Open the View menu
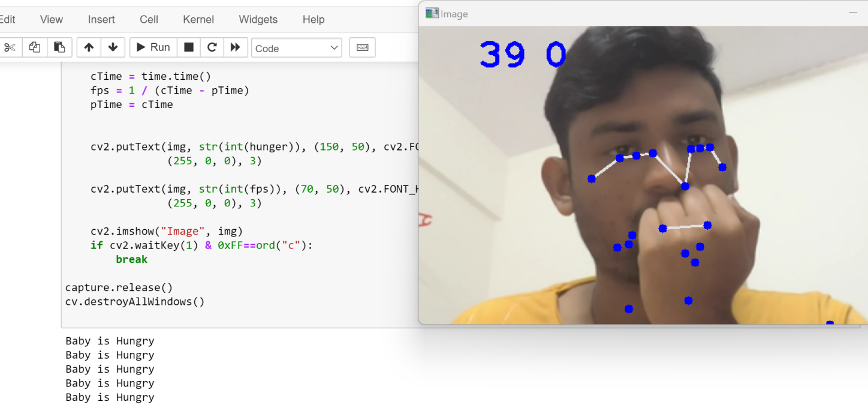The height and width of the screenshot is (408, 868). click(51, 19)
